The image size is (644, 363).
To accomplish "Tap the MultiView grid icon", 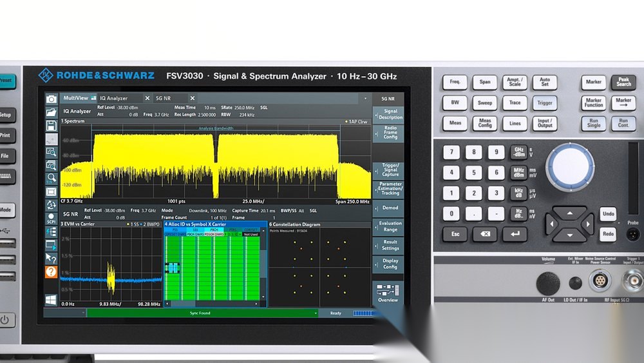I will [93, 98].
